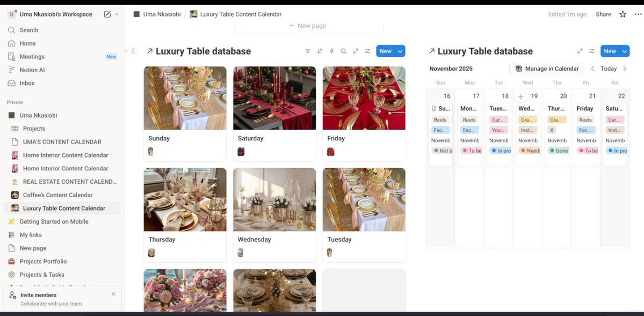The image size is (644, 316).
Task: Open gallery database in full page
Action: (x=356, y=52)
